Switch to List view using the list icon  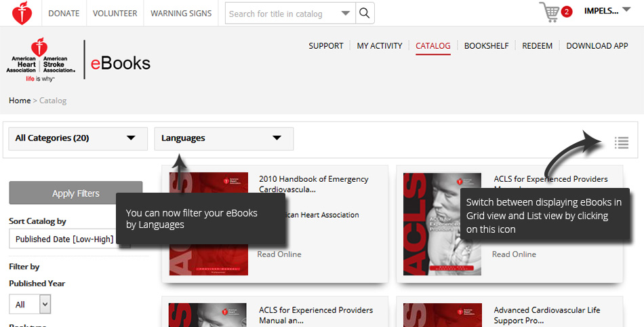point(622,142)
